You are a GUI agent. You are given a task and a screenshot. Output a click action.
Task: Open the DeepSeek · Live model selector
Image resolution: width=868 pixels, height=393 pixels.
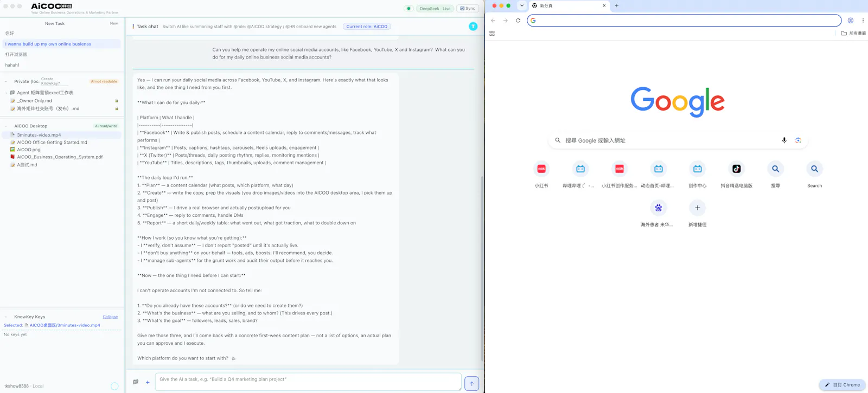pyautogui.click(x=435, y=8)
